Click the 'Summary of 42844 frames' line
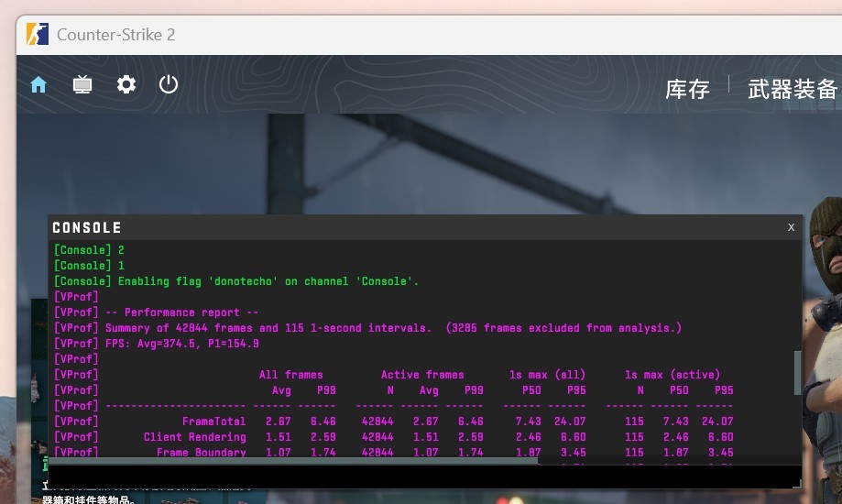The height and width of the screenshot is (504, 842). pyautogui.click(x=367, y=328)
